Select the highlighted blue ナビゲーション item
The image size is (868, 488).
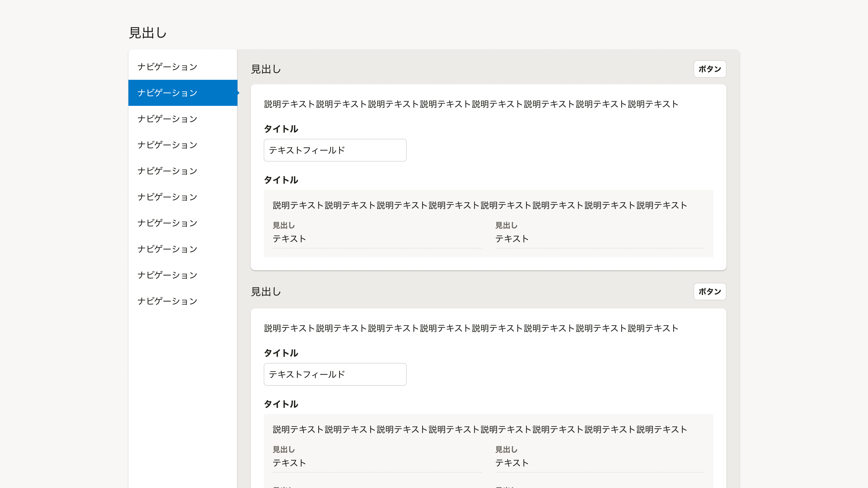pyautogui.click(x=167, y=93)
